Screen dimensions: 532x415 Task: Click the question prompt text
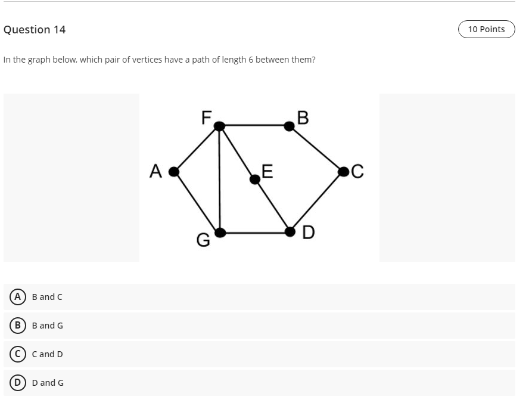(160, 59)
